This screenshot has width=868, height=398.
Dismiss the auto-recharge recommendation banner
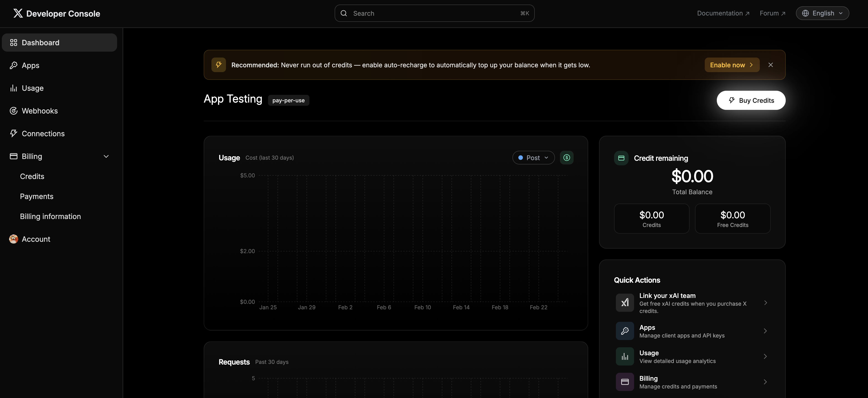770,65
